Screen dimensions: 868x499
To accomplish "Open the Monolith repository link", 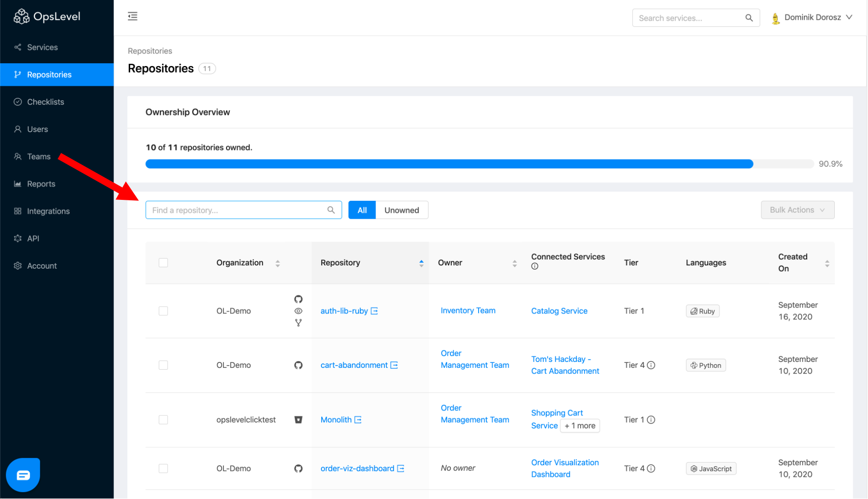I will (x=336, y=420).
